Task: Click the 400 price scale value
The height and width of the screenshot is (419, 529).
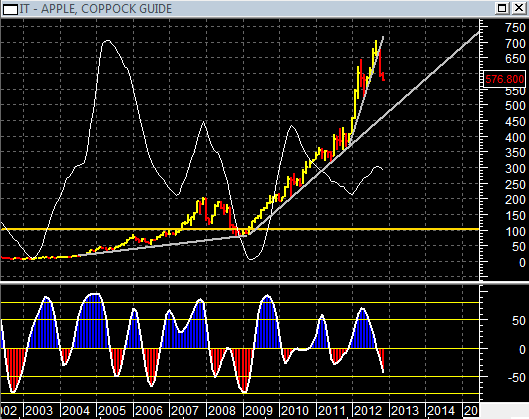Action: (x=515, y=137)
